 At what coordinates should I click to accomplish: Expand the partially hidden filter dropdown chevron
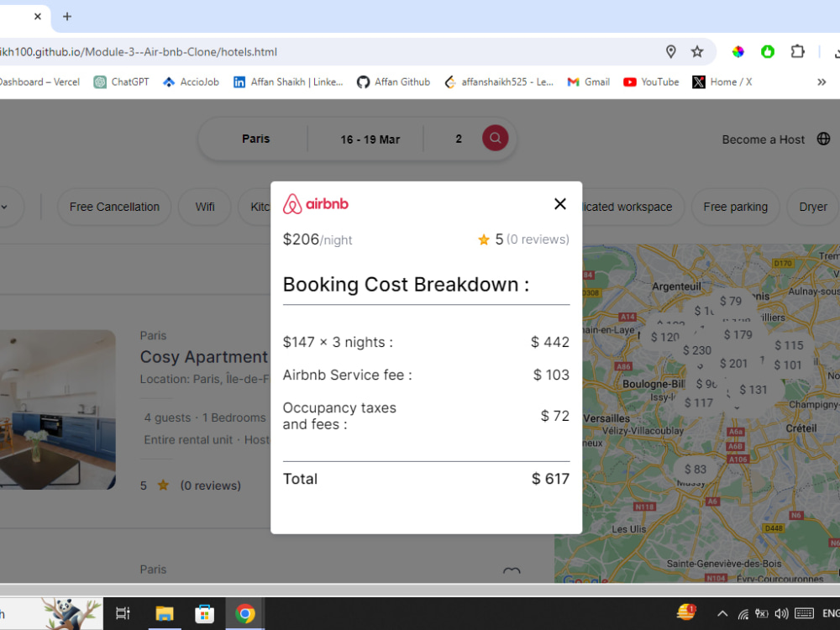point(4,207)
